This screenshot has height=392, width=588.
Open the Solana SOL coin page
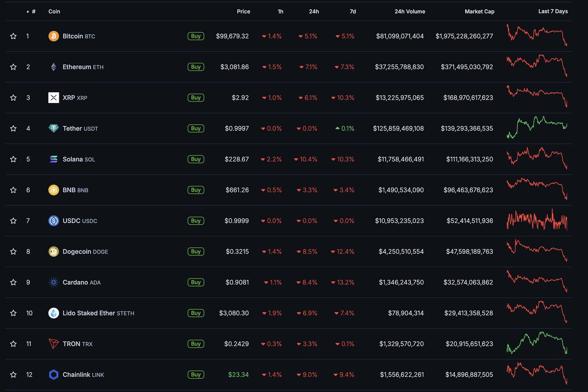point(79,159)
